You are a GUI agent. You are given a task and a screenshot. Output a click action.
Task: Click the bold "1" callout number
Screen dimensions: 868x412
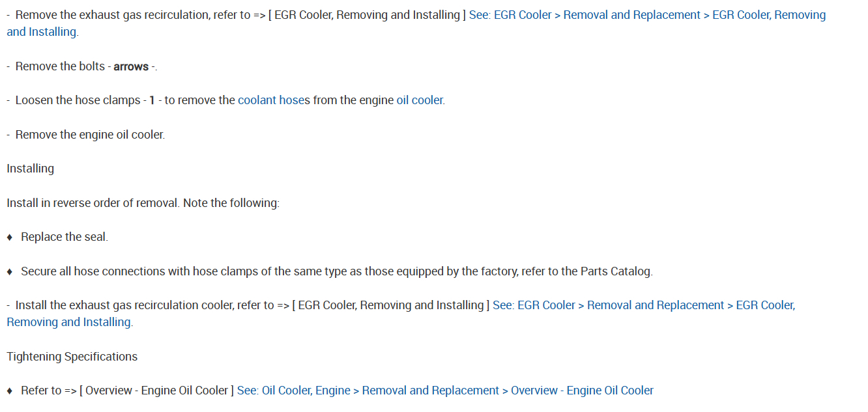152,100
